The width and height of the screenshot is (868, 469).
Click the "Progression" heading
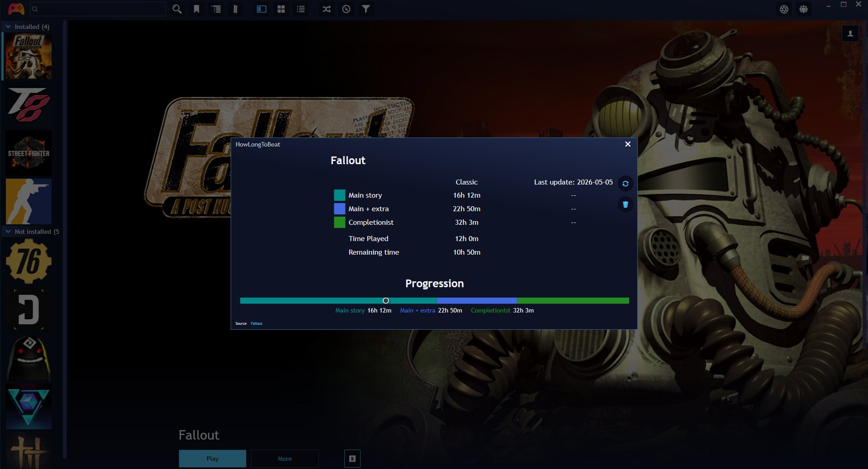435,284
